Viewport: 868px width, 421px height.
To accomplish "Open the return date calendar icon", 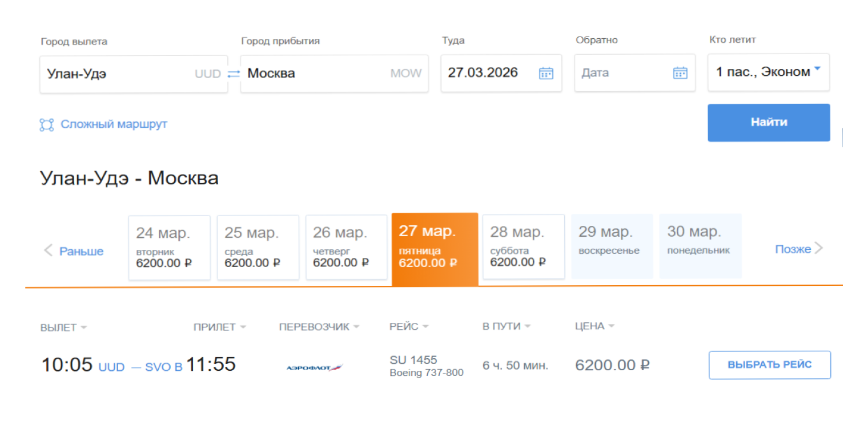I will (x=680, y=73).
